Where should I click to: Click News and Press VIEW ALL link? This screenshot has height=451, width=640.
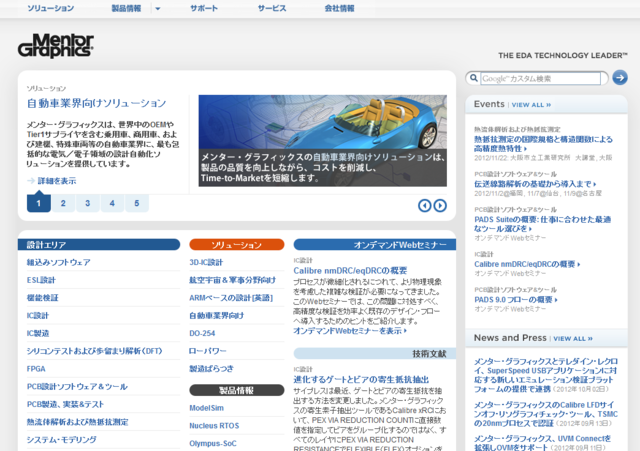573,339
